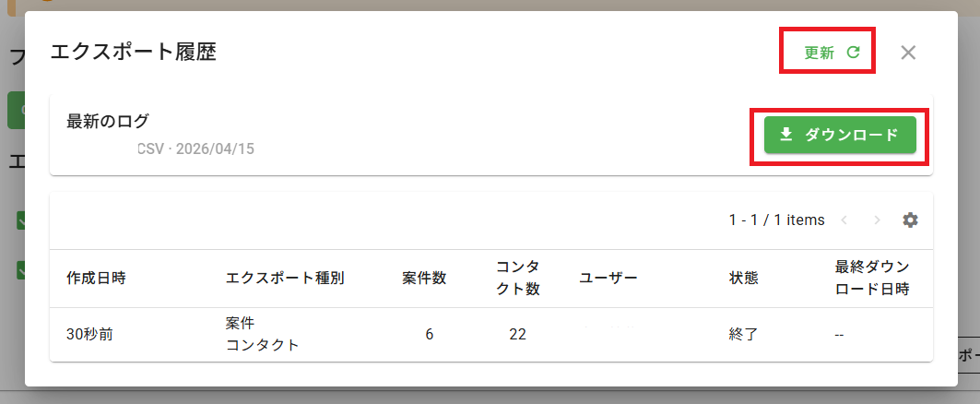The height and width of the screenshot is (404, 980).
Task: Go to previous page of items
Action: (844, 220)
